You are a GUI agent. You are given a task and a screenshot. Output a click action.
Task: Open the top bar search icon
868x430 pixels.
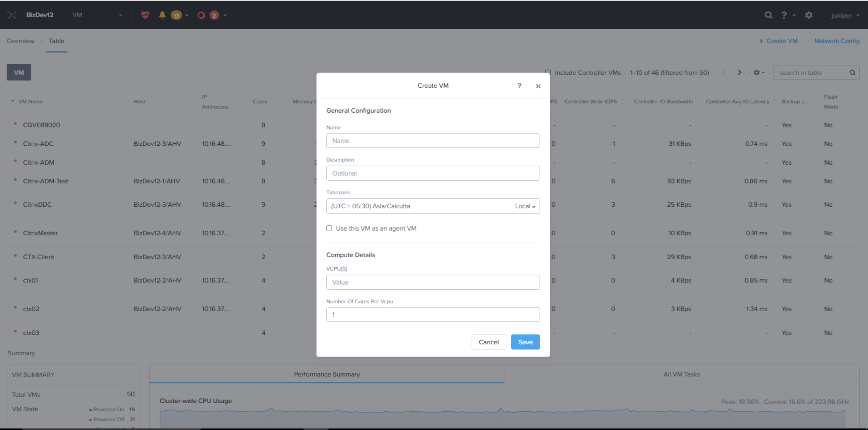click(768, 15)
